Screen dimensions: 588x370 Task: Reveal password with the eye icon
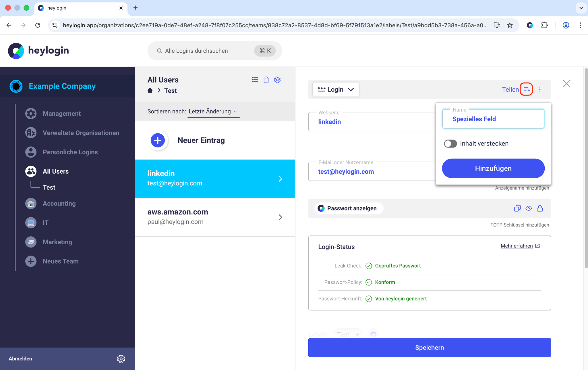[529, 208]
